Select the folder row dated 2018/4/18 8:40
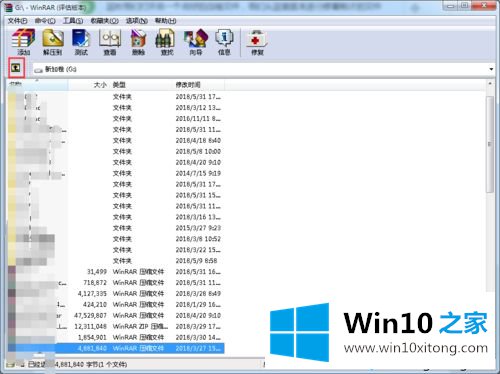The image size is (500, 374). [116, 140]
